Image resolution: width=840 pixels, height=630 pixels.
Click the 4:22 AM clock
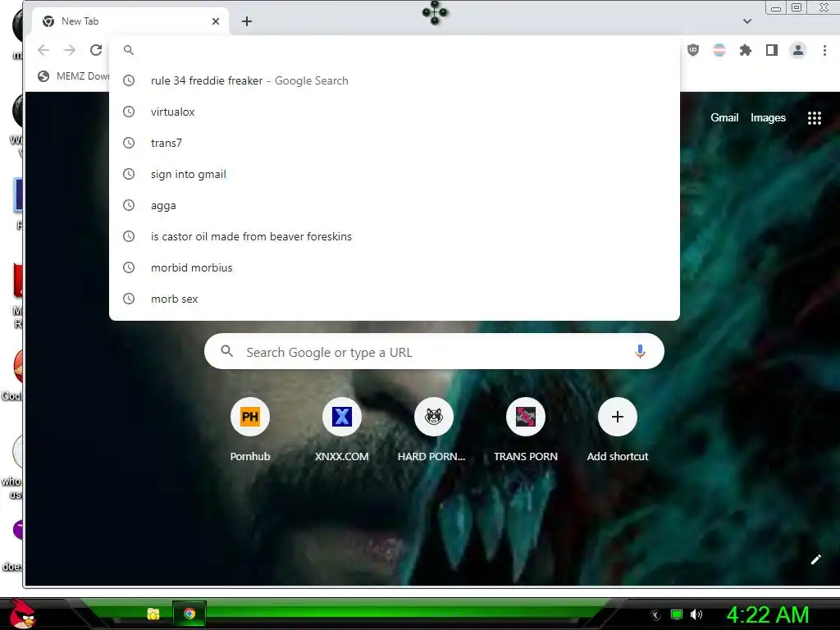[x=768, y=614]
